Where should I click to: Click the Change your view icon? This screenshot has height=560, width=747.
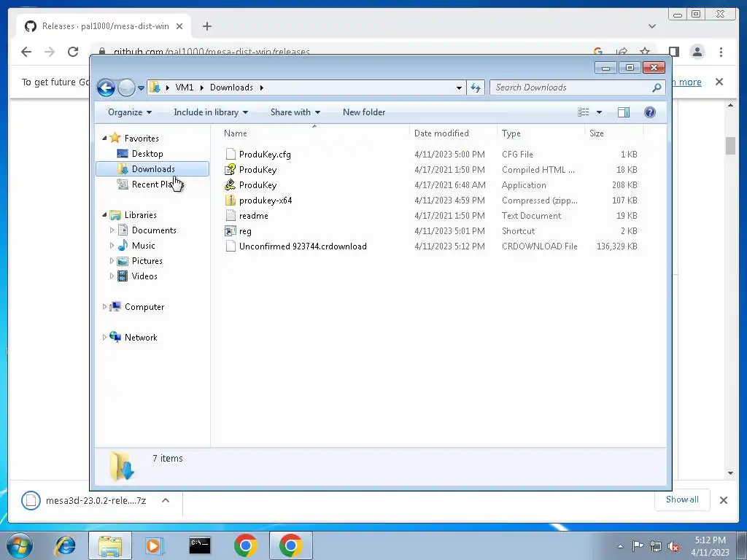click(x=583, y=112)
